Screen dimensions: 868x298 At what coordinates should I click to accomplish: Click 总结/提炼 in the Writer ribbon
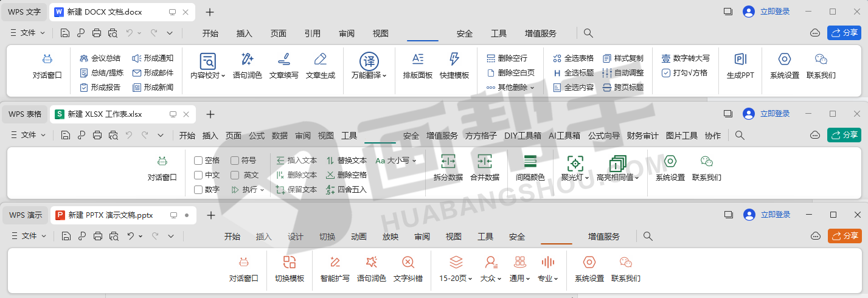tap(102, 72)
